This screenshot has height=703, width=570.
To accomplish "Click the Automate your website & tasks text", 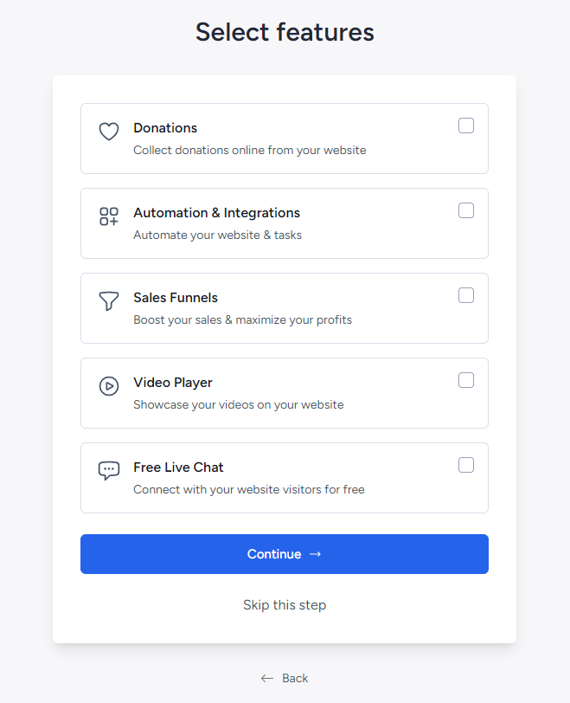I will coord(218,235).
